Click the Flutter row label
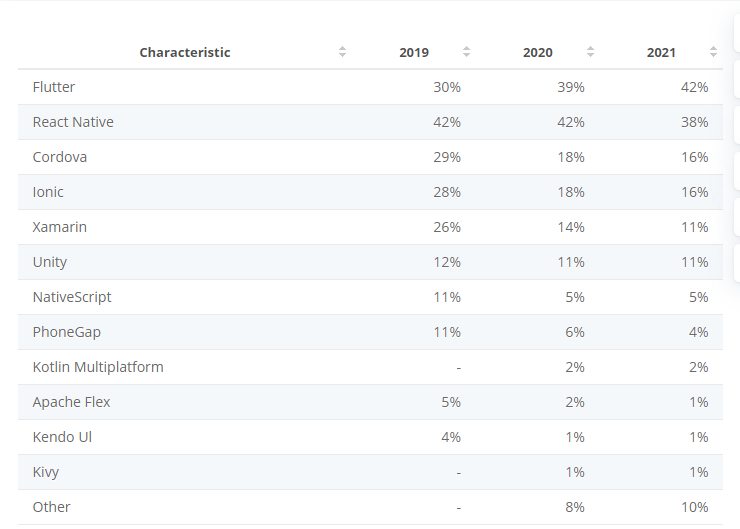Screen dimensions: 740x529 click(54, 87)
